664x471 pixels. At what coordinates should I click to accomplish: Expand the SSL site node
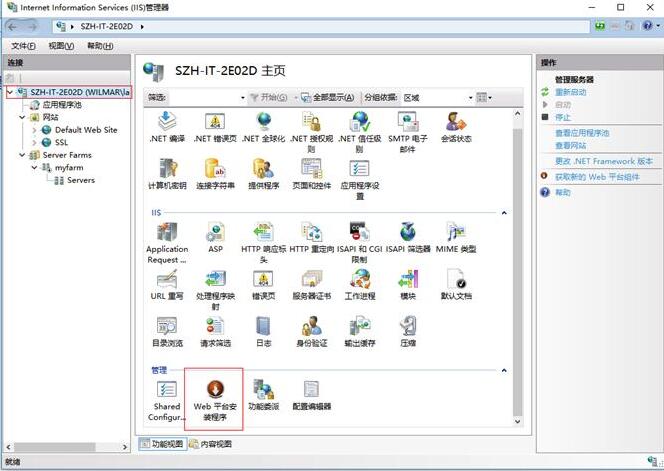(x=35, y=142)
